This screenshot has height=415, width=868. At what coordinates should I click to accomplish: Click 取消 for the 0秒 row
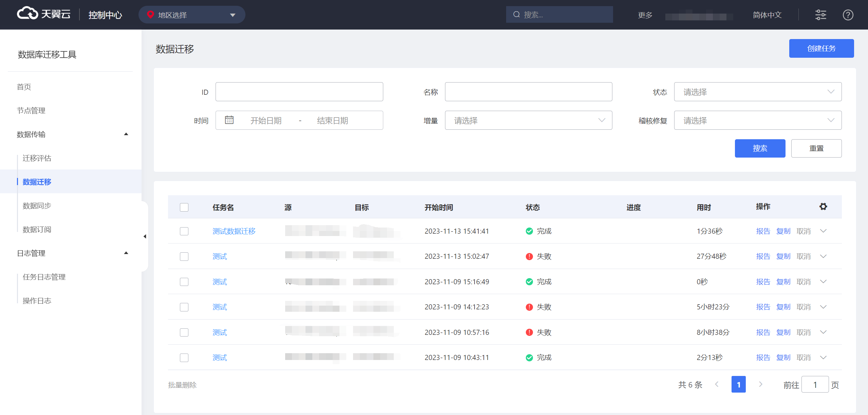pyautogui.click(x=803, y=282)
